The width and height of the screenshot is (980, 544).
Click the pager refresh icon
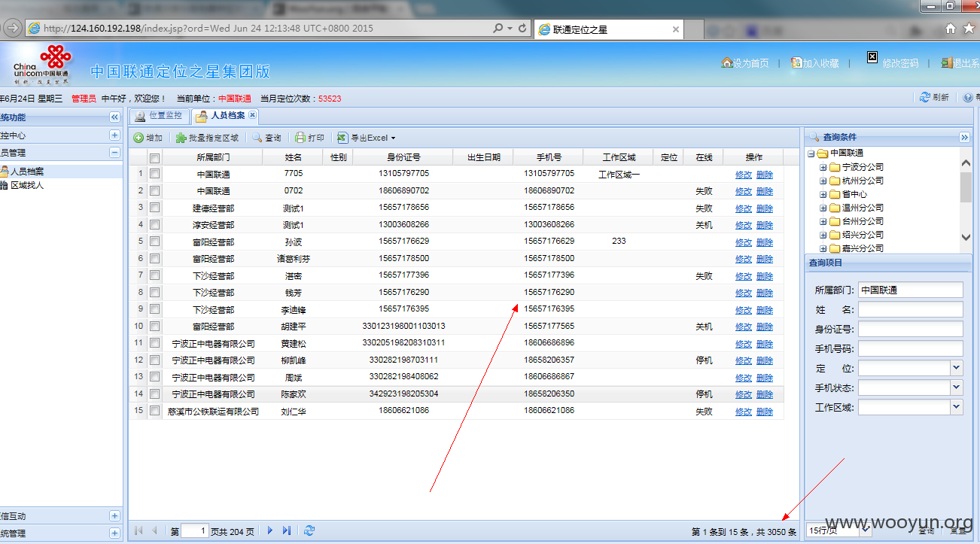[309, 530]
